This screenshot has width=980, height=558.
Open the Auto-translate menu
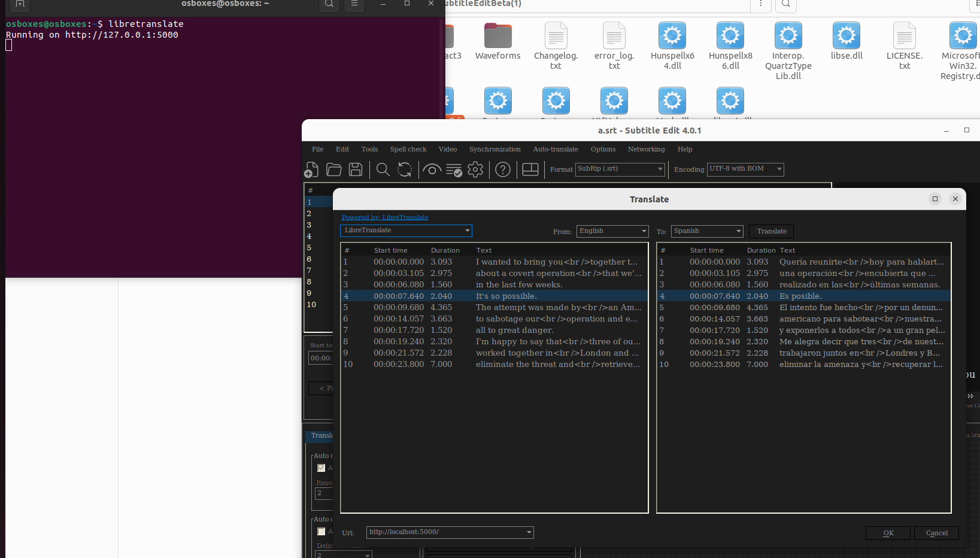tap(556, 149)
